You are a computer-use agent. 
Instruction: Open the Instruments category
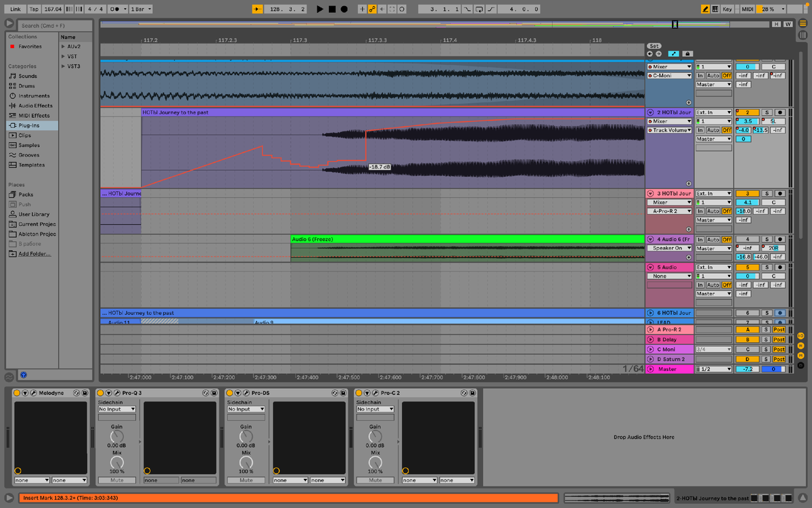tap(34, 96)
